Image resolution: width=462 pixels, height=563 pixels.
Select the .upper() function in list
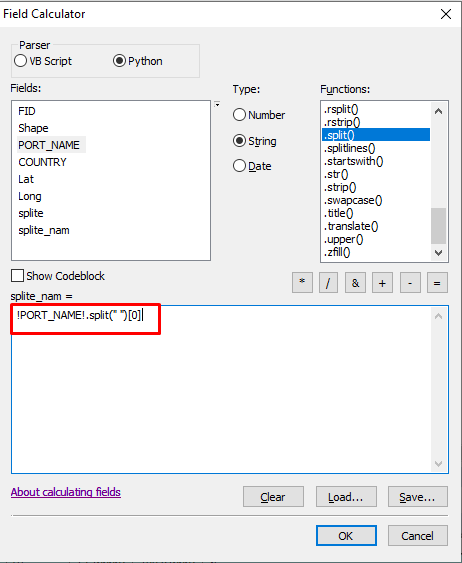pyautogui.click(x=344, y=239)
